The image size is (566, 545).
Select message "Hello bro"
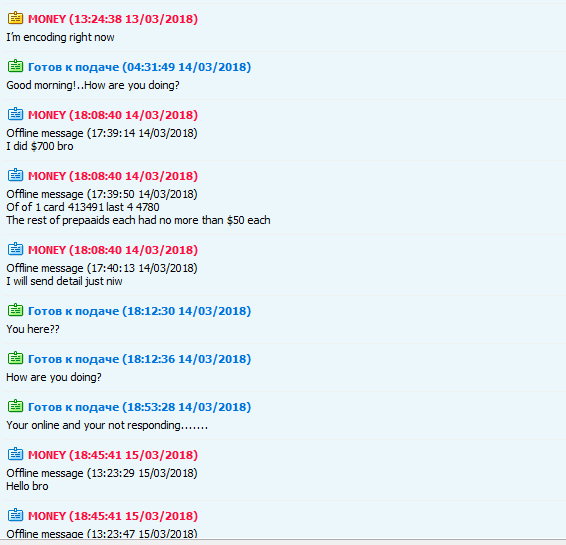[27, 486]
